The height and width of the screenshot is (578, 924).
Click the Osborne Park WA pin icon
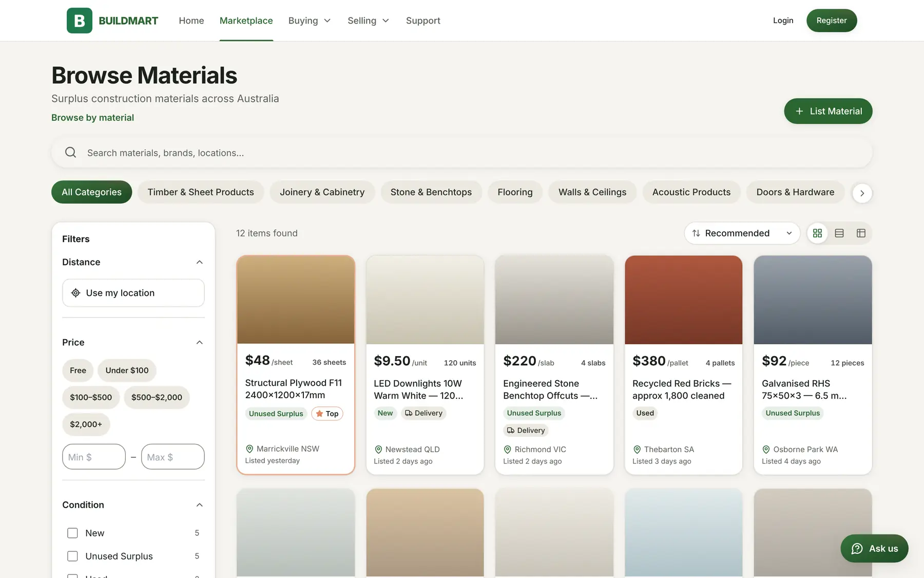(766, 450)
